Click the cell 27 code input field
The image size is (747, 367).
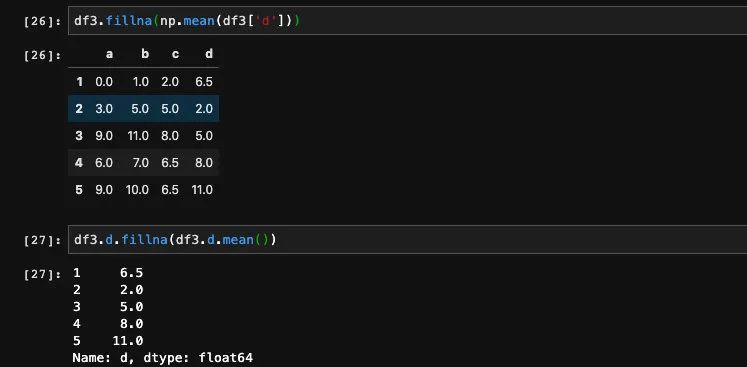click(408, 240)
